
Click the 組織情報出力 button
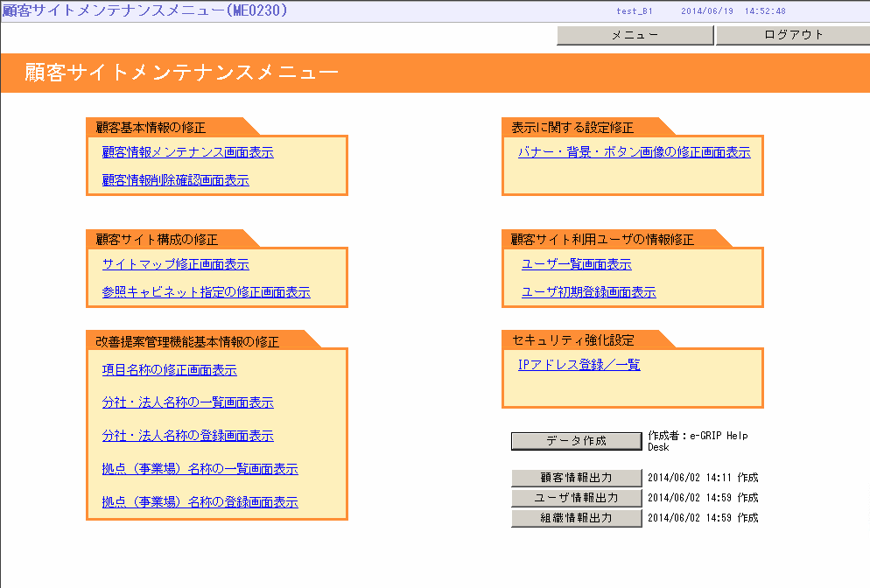point(577,517)
